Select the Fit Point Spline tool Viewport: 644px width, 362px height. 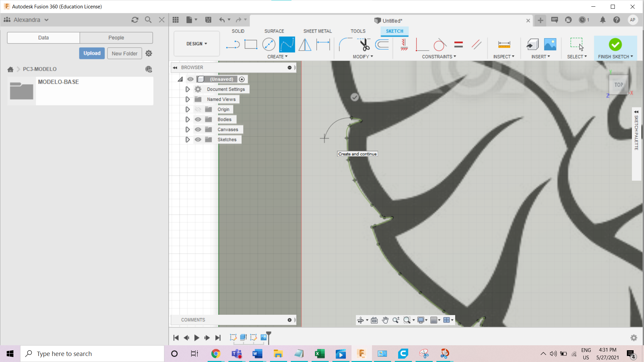point(287,44)
